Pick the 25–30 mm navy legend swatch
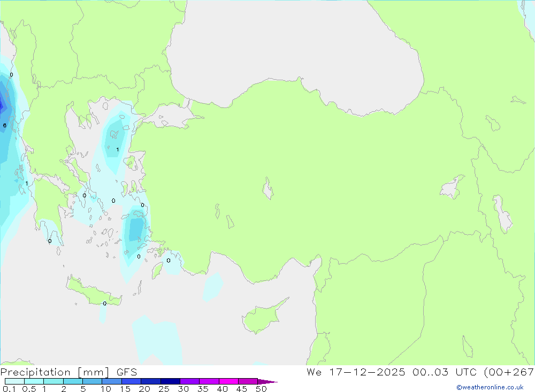This screenshot has width=535, height=392. (x=170, y=381)
